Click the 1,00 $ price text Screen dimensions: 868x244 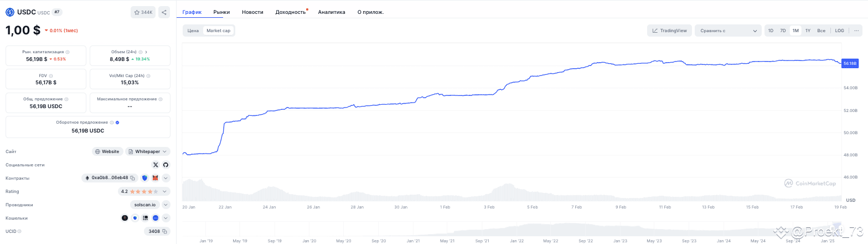coord(23,30)
